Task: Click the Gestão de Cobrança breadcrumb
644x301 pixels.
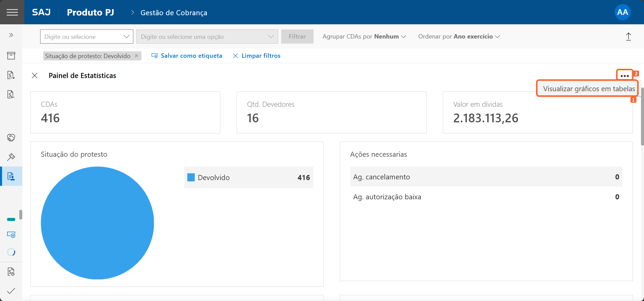Action: [174, 12]
